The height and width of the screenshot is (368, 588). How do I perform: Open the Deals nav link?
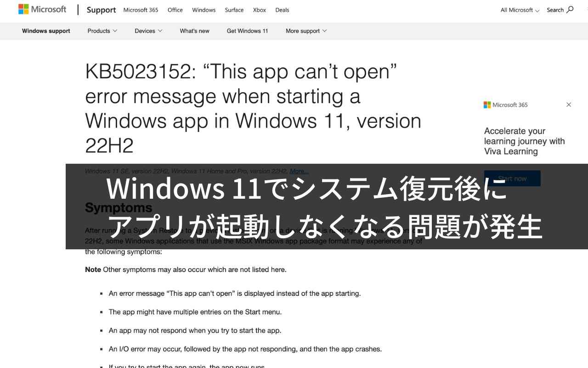282,10
